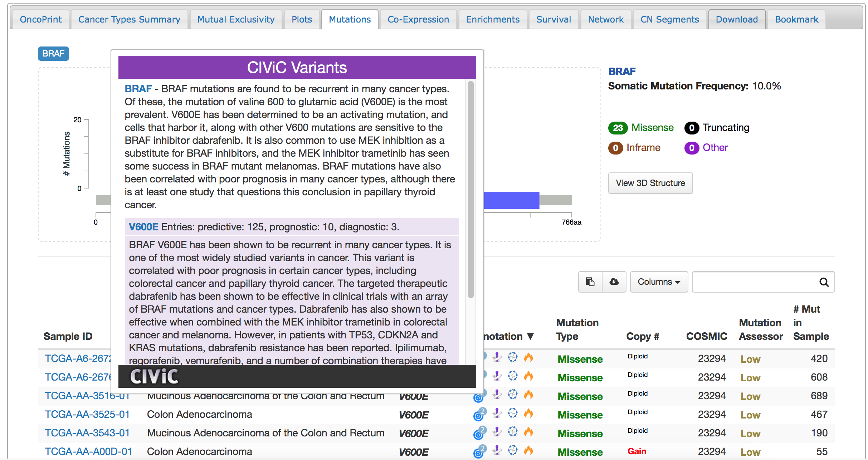Image resolution: width=868 pixels, height=460 pixels.
Task: Click the red 'Gain' copy number cell
Action: (637, 451)
